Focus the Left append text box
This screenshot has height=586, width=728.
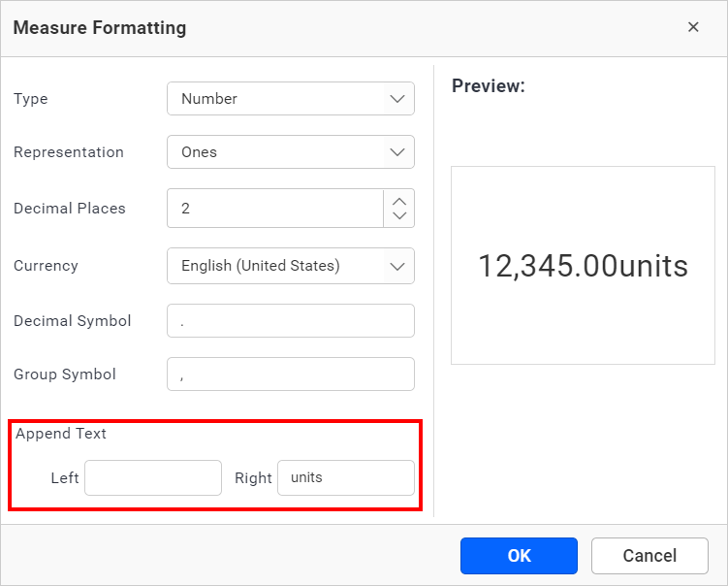coord(153,478)
